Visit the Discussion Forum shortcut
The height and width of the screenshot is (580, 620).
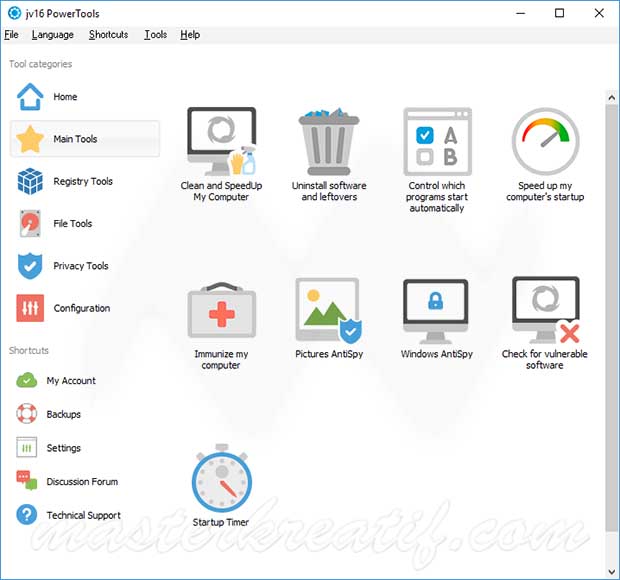click(81, 482)
